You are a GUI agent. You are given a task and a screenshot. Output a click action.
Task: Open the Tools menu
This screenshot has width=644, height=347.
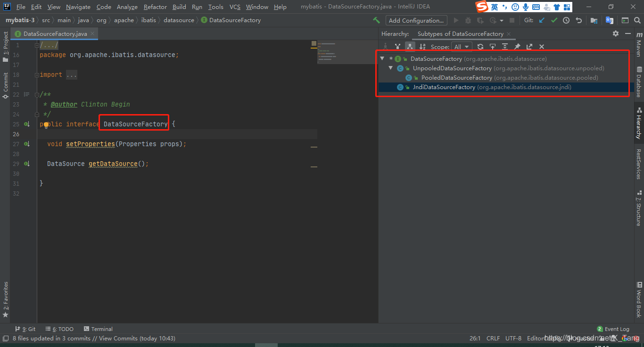(x=215, y=7)
